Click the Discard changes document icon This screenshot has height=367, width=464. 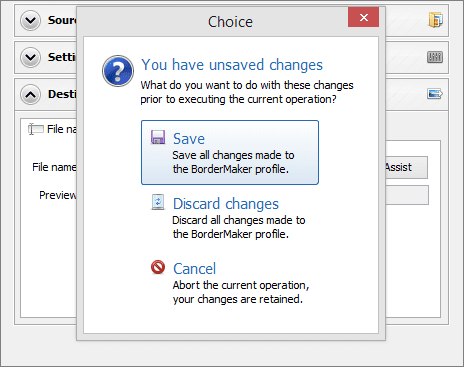158,202
